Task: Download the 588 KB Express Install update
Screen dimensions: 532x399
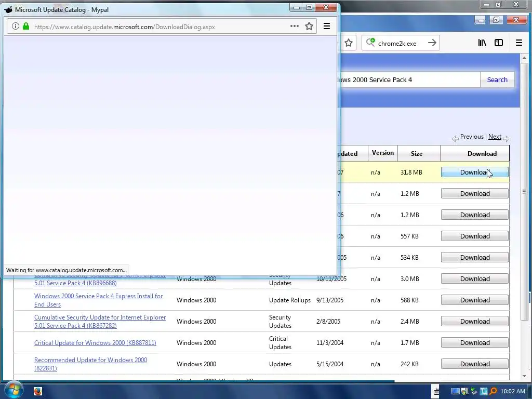Action: [475, 300]
